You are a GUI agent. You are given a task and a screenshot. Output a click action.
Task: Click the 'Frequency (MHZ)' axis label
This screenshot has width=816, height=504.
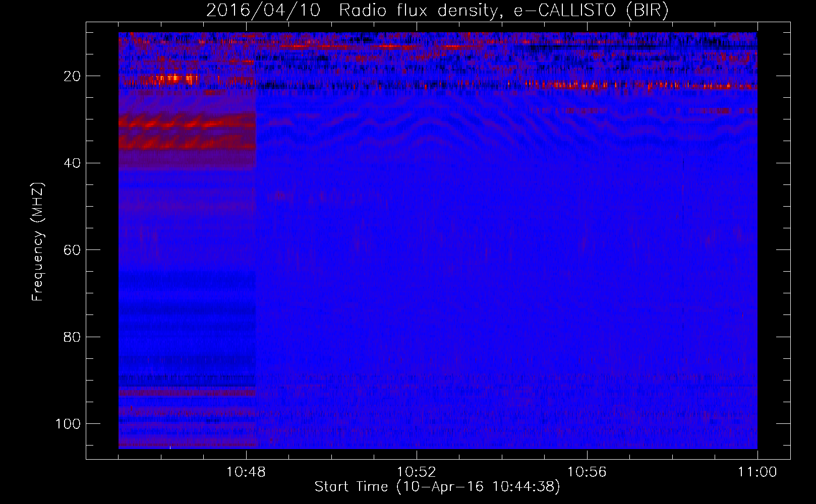pos(38,242)
